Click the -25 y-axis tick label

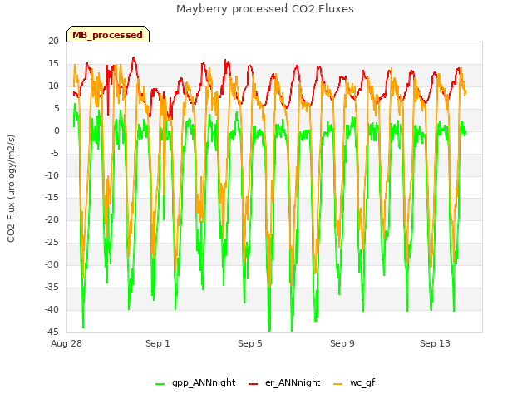(52, 242)
